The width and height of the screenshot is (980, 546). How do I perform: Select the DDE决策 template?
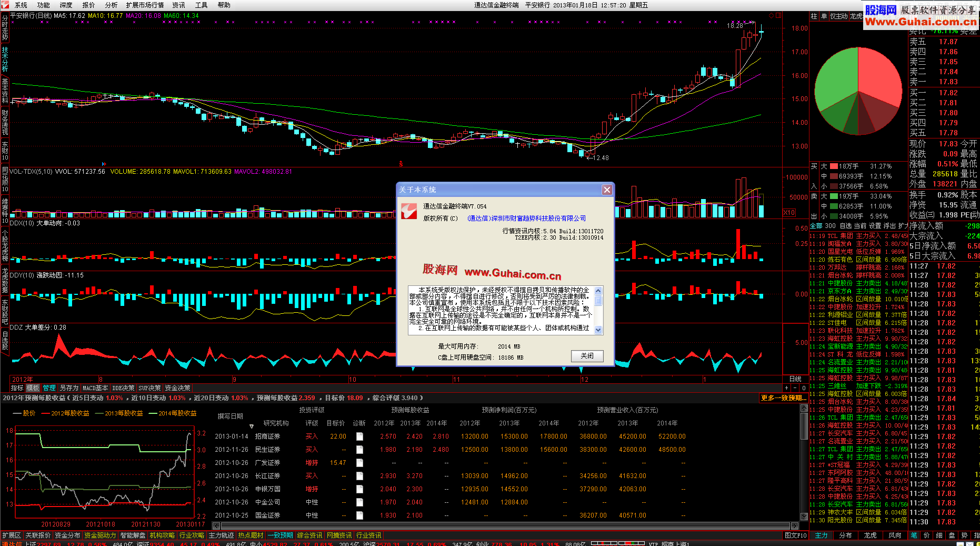click(123, 388)
